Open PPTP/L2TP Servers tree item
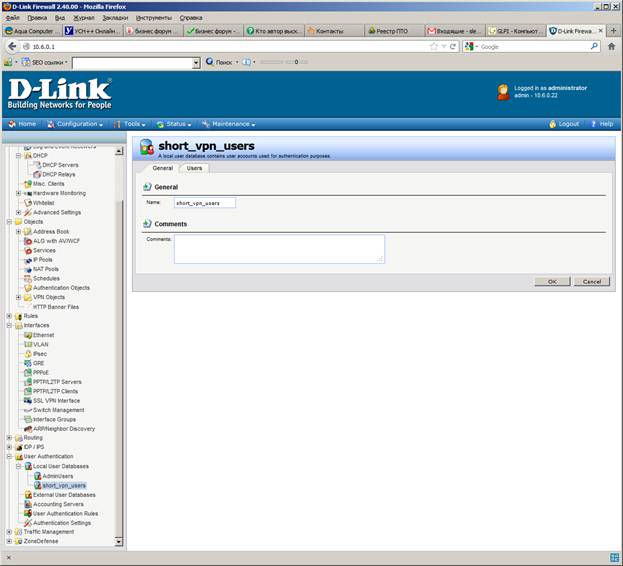 57,382
